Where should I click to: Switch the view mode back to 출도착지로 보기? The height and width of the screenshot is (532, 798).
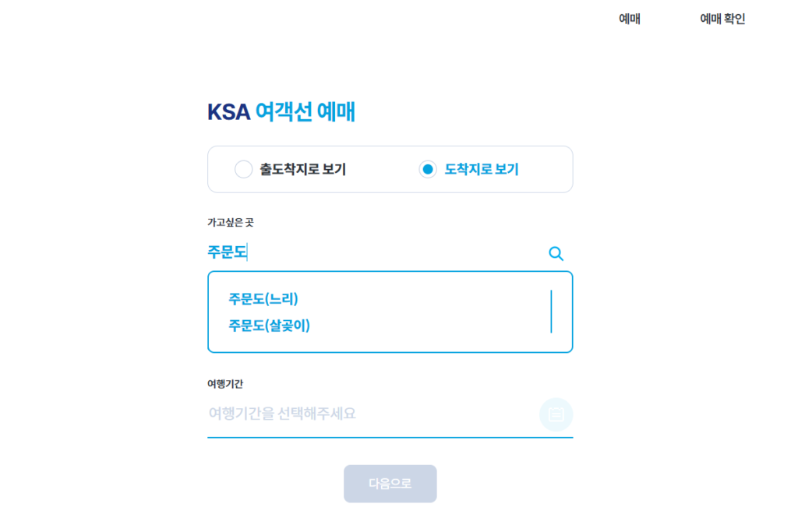(243, 169)
